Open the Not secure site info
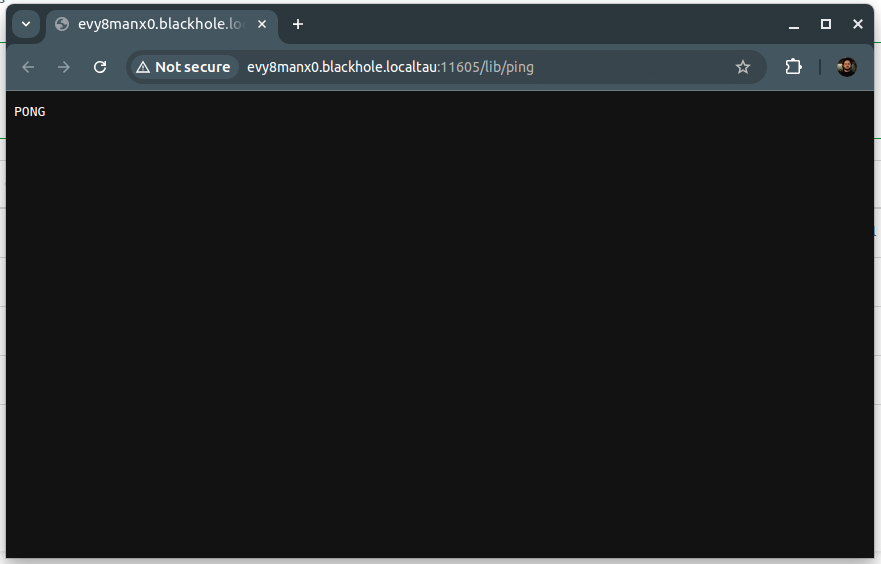 coord(184,67)
